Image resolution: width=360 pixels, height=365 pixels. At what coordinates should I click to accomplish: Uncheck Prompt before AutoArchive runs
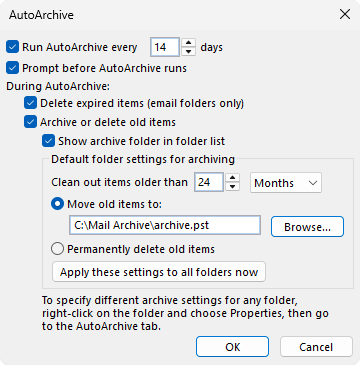[13, 68]
